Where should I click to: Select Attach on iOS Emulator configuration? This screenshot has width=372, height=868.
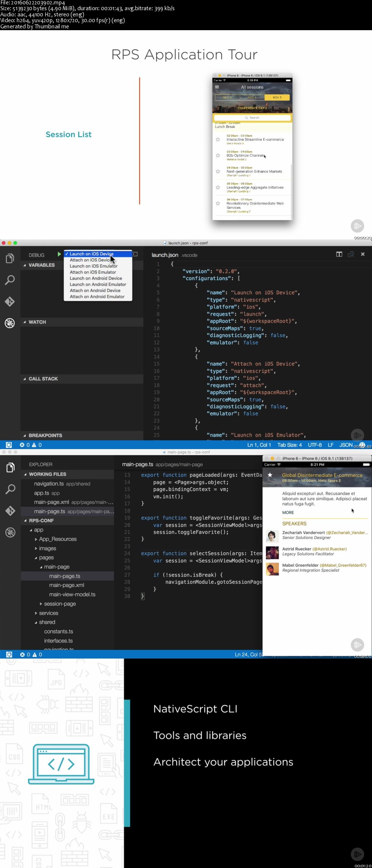[98, 272]
